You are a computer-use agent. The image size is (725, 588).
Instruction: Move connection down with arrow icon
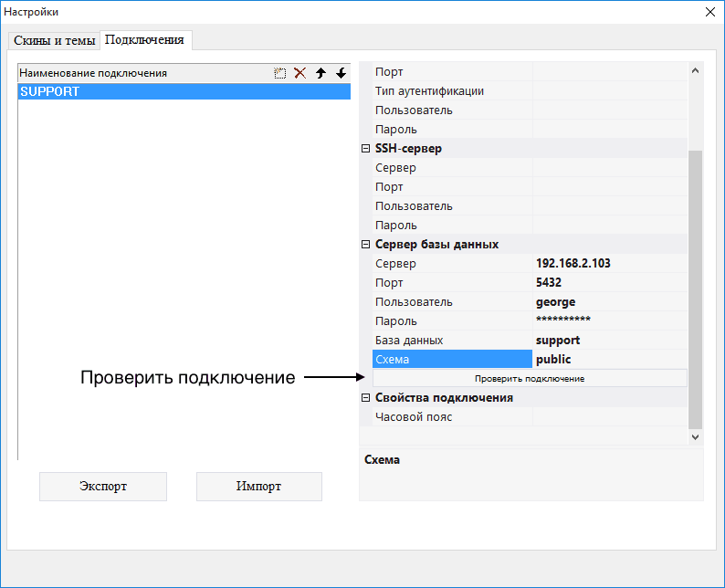click(x=341, y=73)
